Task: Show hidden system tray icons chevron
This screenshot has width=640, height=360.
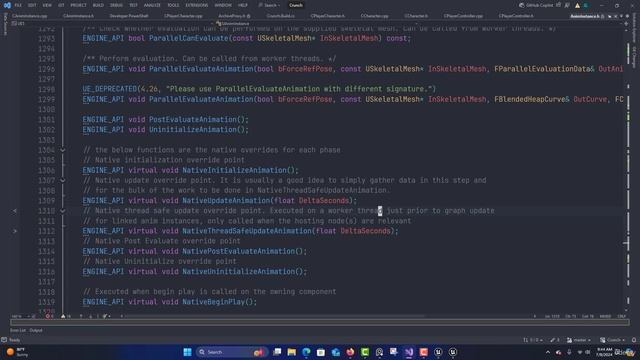Action: click(547, 352)
